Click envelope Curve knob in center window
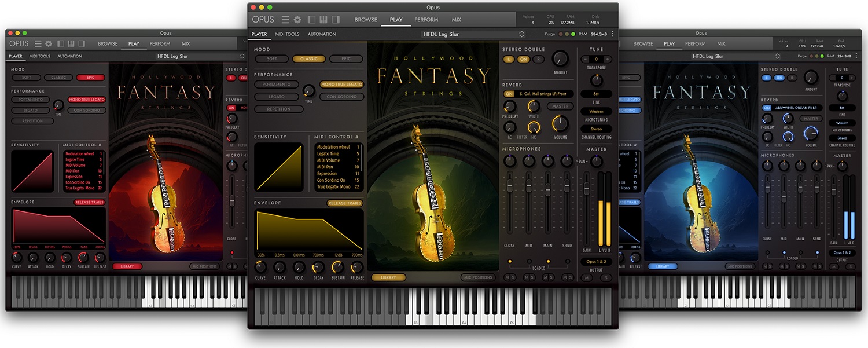The width and height of the screenshot is (868, 348). (x=260, y=267)
